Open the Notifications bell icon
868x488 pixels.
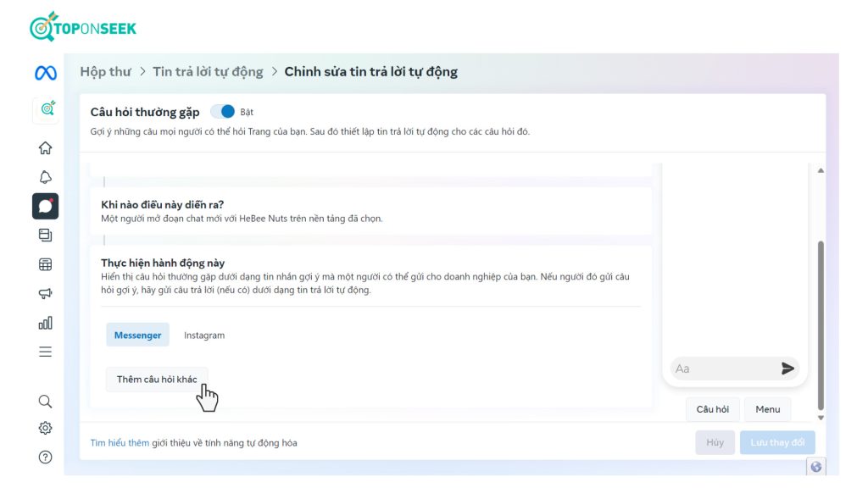(46, 177)
